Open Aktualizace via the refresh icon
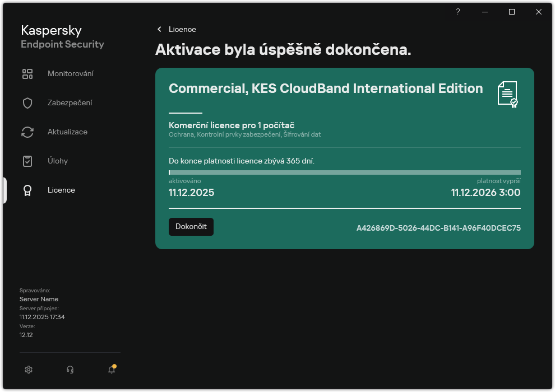This screenshot has width=555, height=392. click(27, 132)
